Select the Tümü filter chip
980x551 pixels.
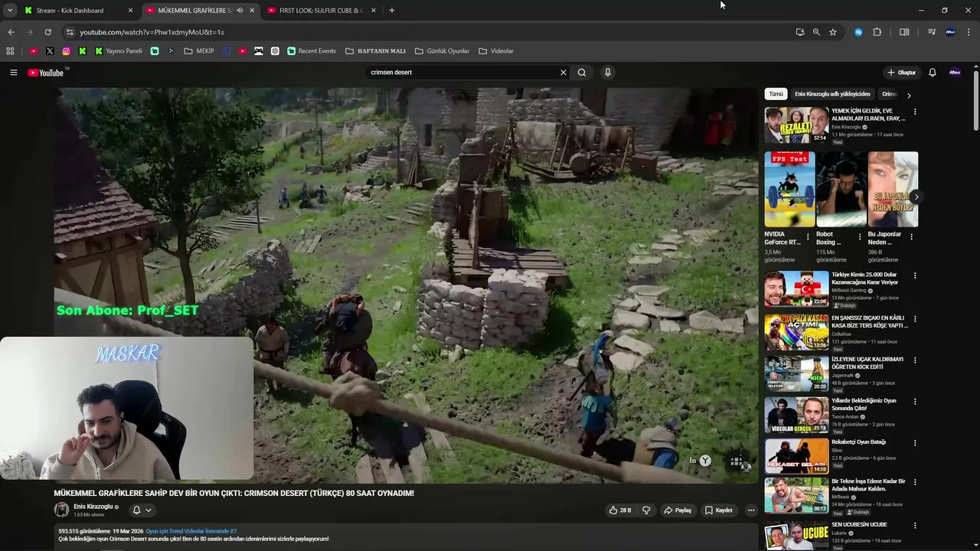(x=776, y=94)
